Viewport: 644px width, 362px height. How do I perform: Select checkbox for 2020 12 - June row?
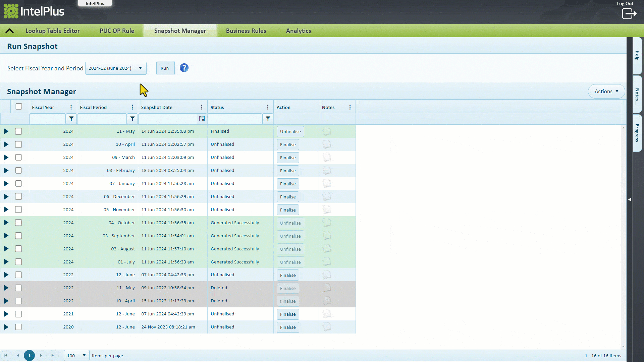[x=18, y=327]
